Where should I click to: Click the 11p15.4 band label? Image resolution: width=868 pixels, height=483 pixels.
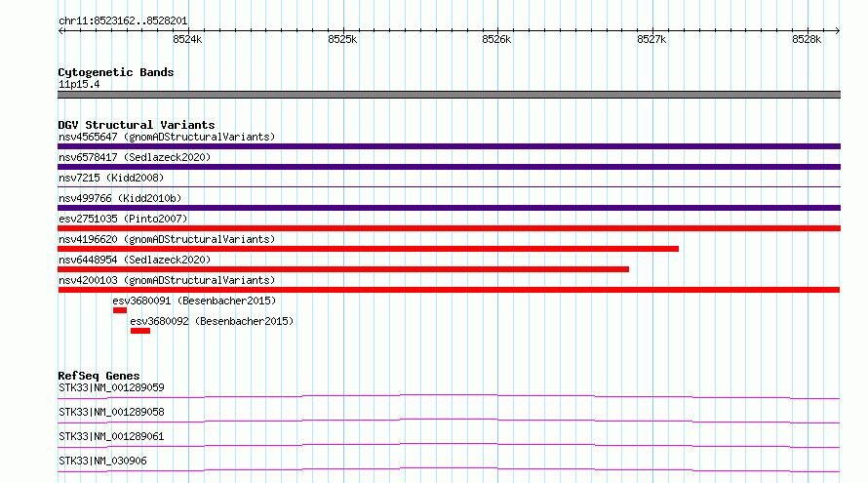click(79, 84)
